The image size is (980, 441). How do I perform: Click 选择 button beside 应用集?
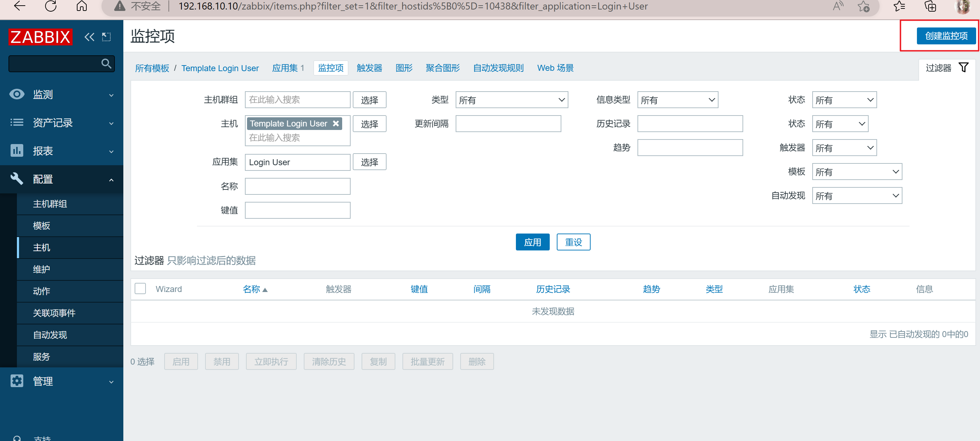(x=369, y=162)
